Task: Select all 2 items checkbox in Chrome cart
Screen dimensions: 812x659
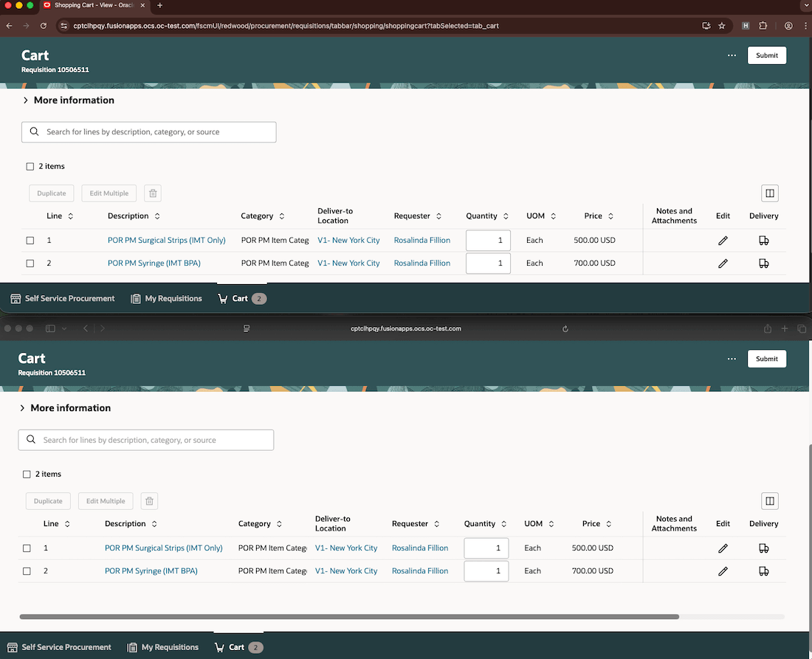Action: tap(30, 167)
